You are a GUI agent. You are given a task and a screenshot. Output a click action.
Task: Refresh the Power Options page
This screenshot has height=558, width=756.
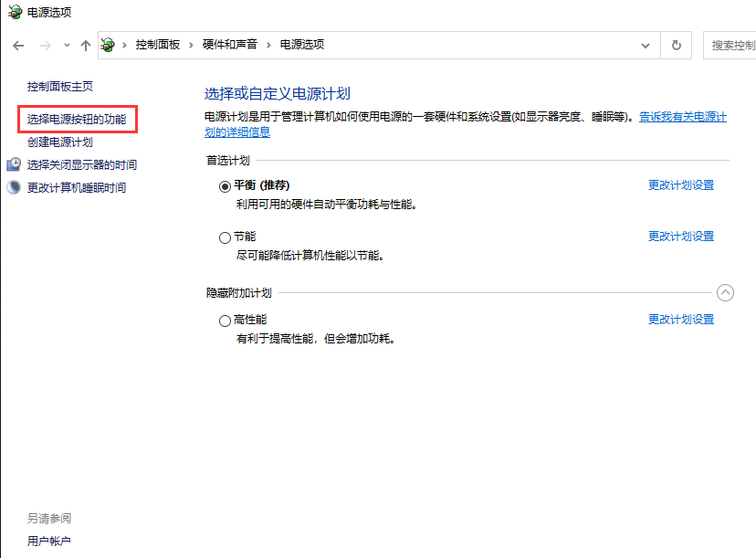(676, 45)
